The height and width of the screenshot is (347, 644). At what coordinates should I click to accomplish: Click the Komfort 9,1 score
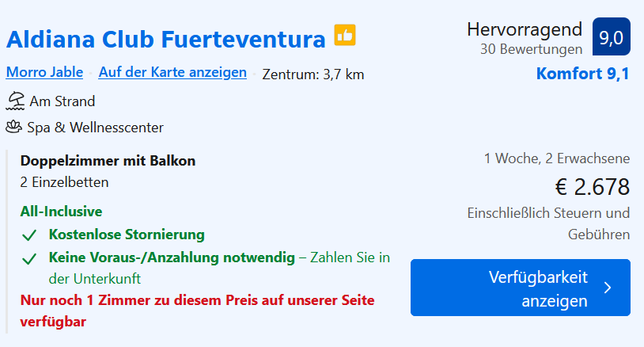click(x=582, y=74)
